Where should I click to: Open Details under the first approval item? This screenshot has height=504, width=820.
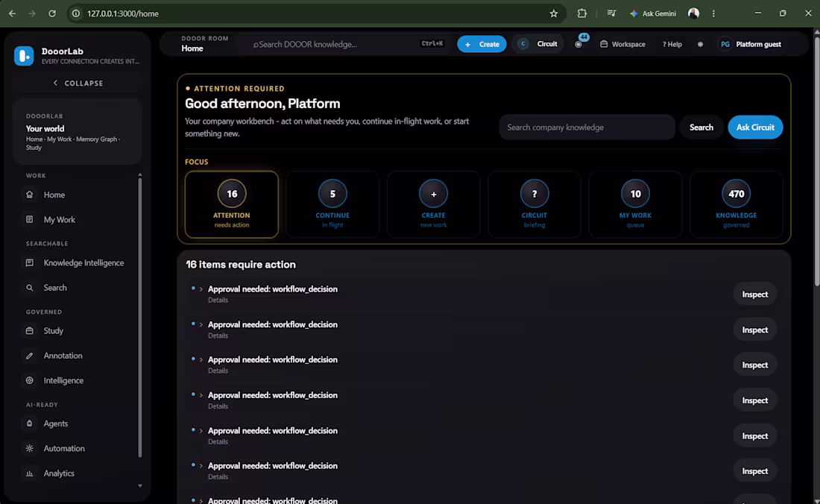tap(218, 300)
